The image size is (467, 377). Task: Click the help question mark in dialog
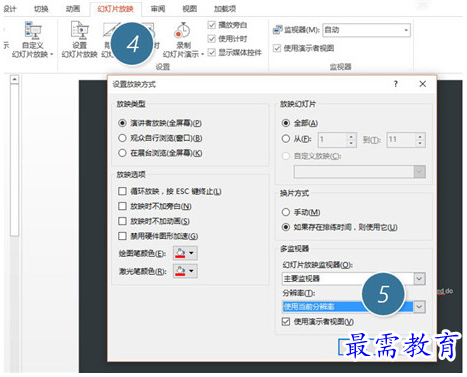tap(396, 84)
